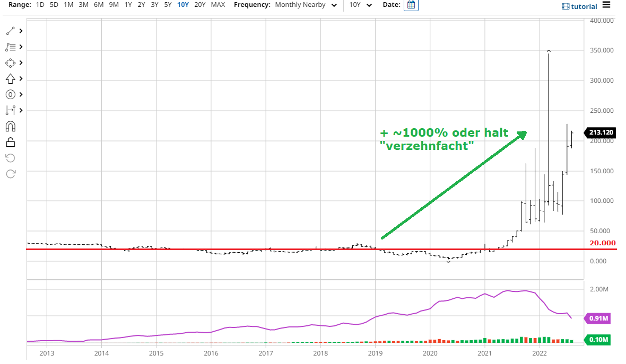Switch range to 1M
This screenshot has width=626, height=364.
coord(68,5)
